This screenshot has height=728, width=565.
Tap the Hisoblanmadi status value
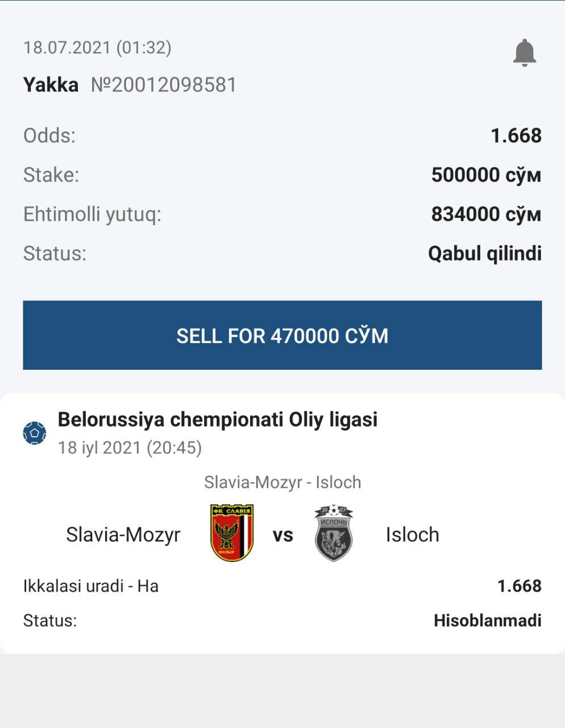487,621
